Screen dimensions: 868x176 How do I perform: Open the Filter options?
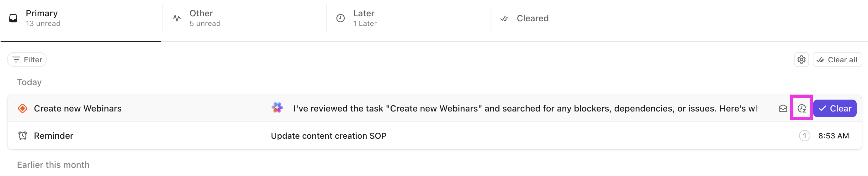click(x=27, y=60)
